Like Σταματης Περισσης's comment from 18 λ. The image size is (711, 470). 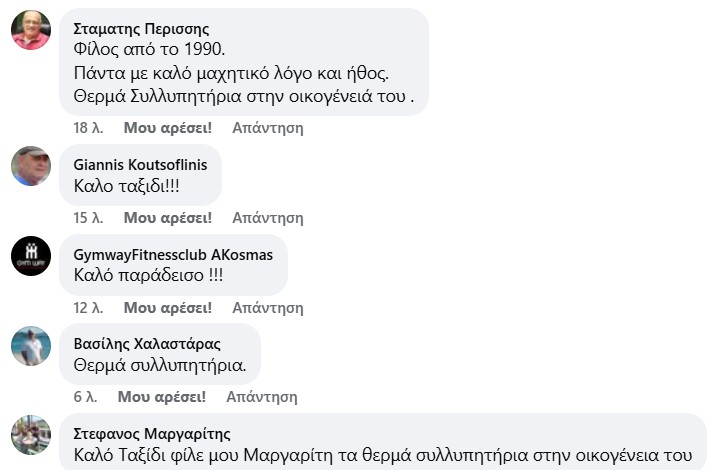167,128
